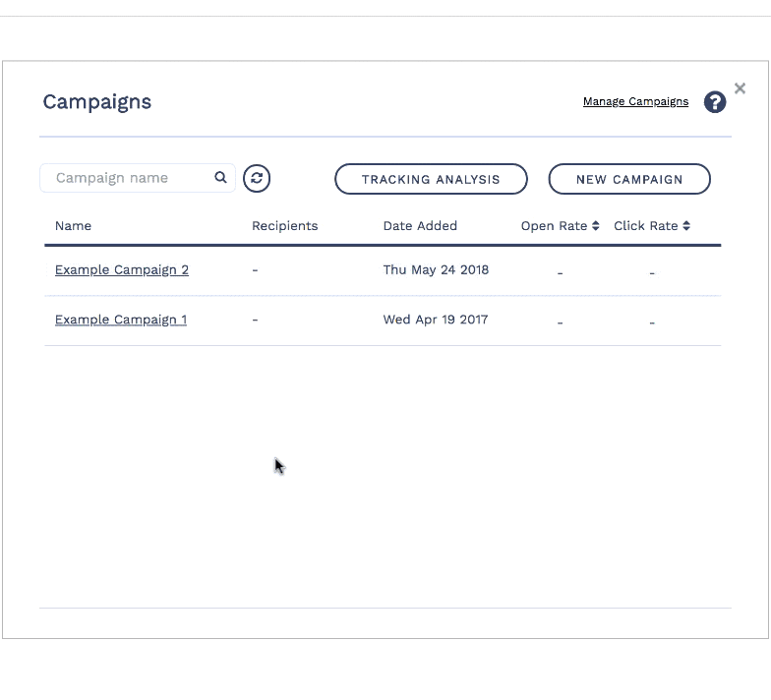
Task: Open Example Campaign 2
Action: 122,269
